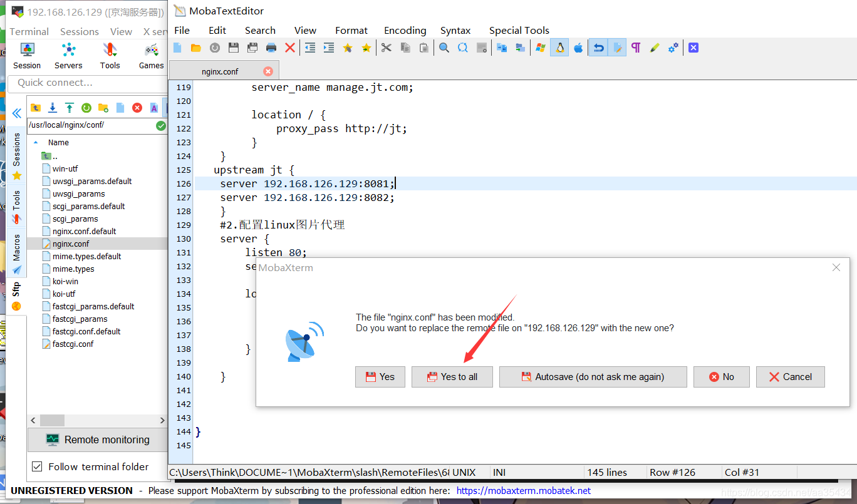Image resolution: width=857 pixels, height=504 pixels.
Task: Open the mobaxterm.mobatek.net link
Action: (x=524, y=491)
